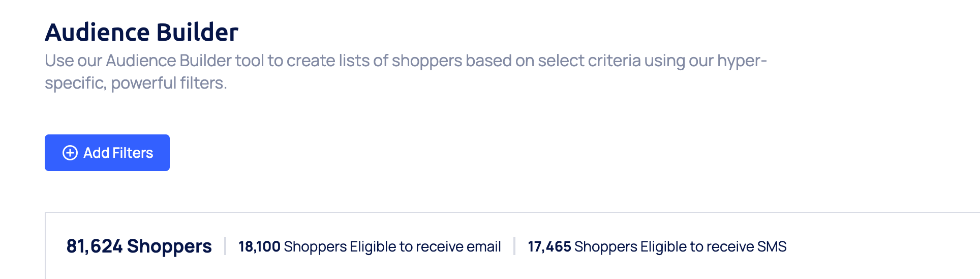Click 'select criteria' phrase in the description
This screenshot has width=980, height=279.
pos(589,61)
